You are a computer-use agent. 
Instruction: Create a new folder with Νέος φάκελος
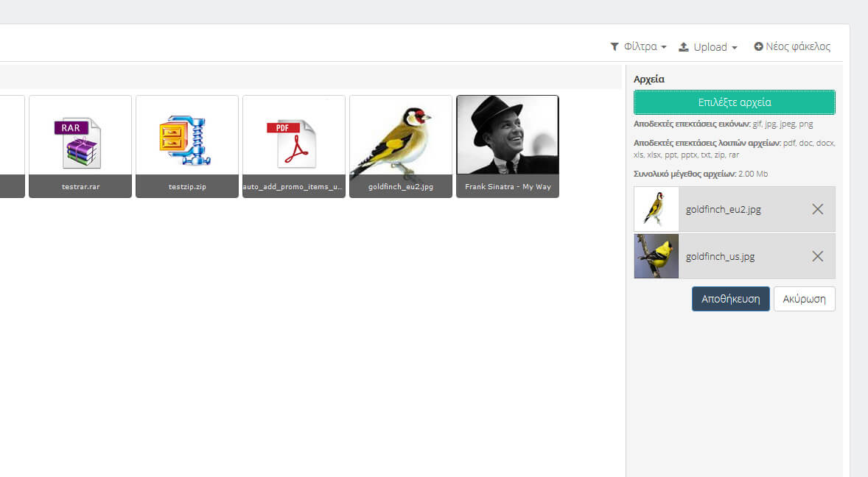792,47
